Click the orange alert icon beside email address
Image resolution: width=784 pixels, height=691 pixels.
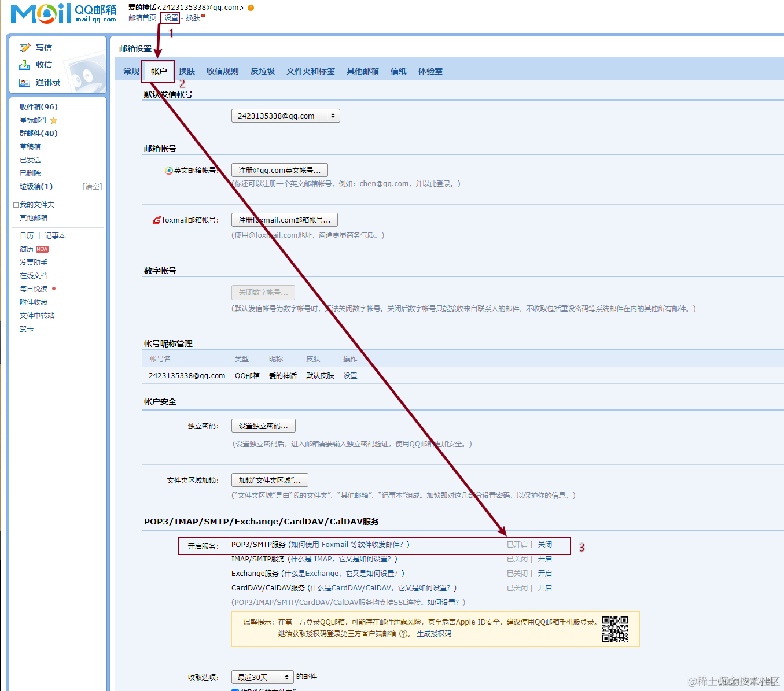pyautogui.click(x=251, y=8)
